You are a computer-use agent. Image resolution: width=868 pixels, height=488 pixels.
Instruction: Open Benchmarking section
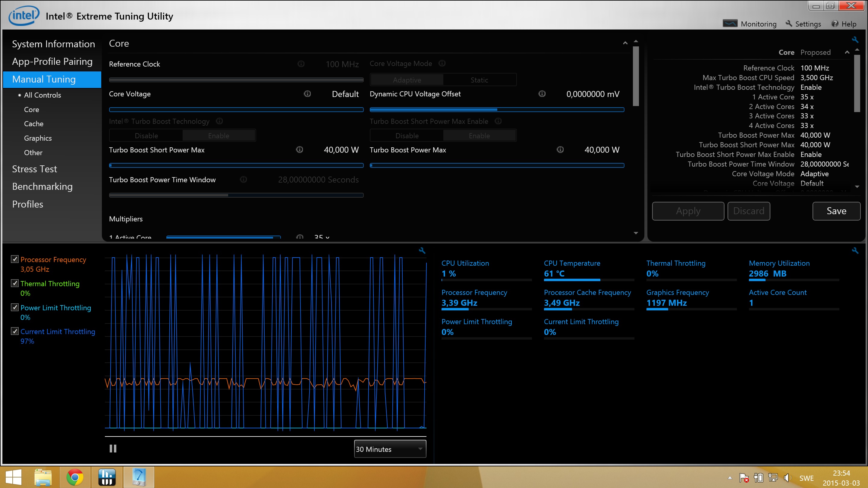tap(42, 186)
